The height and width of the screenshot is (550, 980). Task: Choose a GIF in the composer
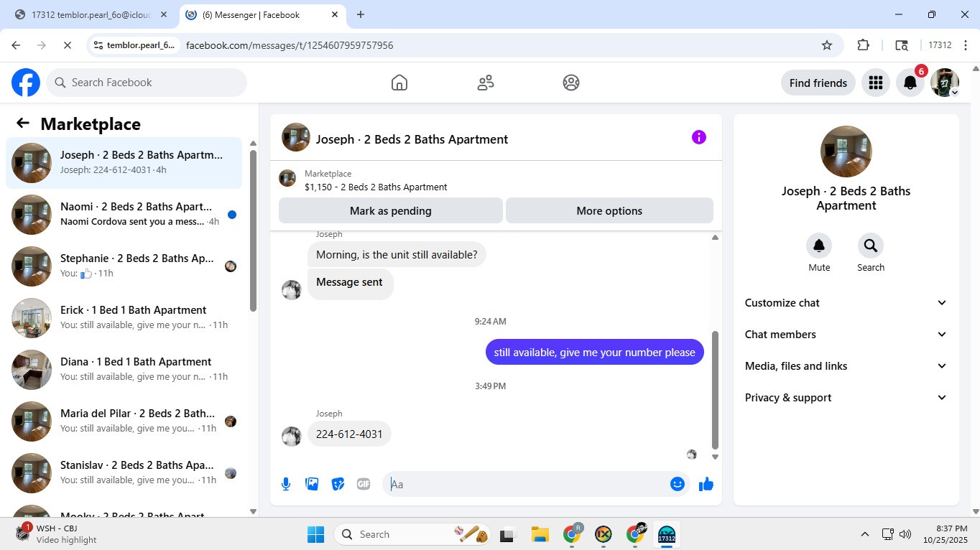(x=364, y=484)
